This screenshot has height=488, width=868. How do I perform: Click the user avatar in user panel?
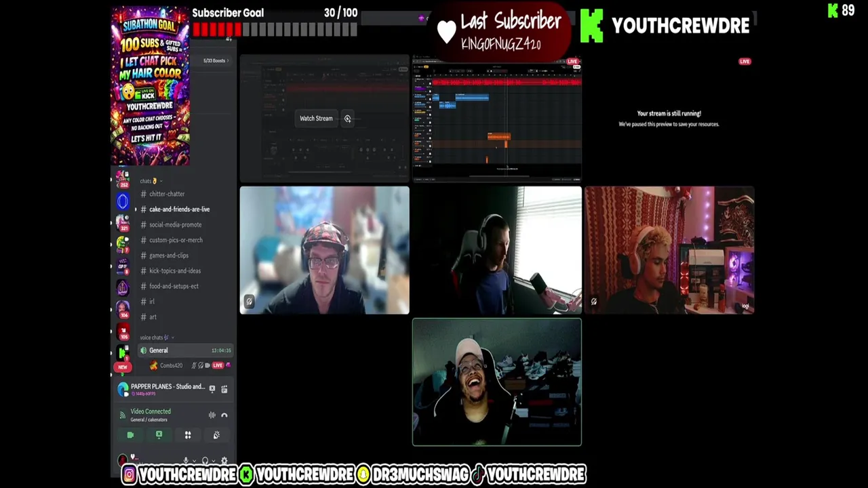point(123,460)
